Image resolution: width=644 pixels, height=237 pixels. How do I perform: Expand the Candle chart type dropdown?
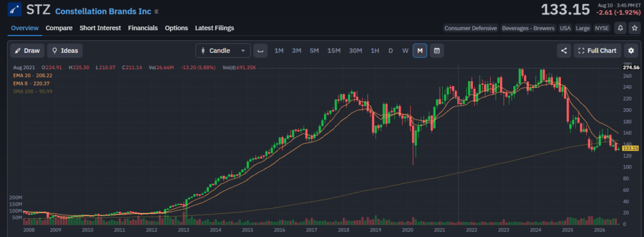[223, 50]
